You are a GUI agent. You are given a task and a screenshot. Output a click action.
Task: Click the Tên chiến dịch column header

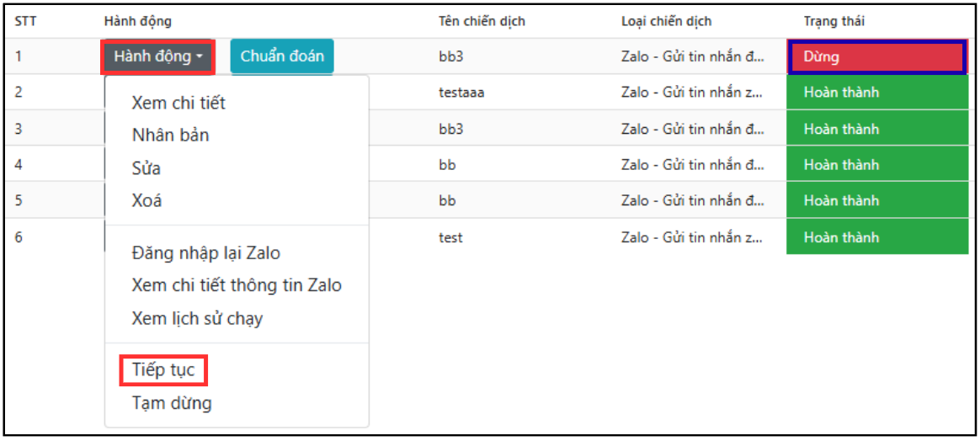tap(482, 21)
